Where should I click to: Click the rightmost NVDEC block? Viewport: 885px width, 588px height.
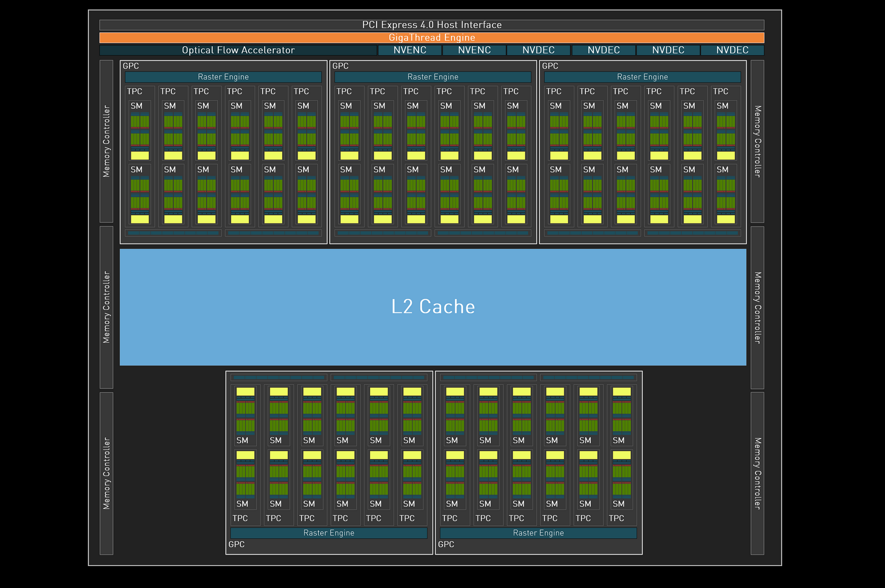click(732, 50)
